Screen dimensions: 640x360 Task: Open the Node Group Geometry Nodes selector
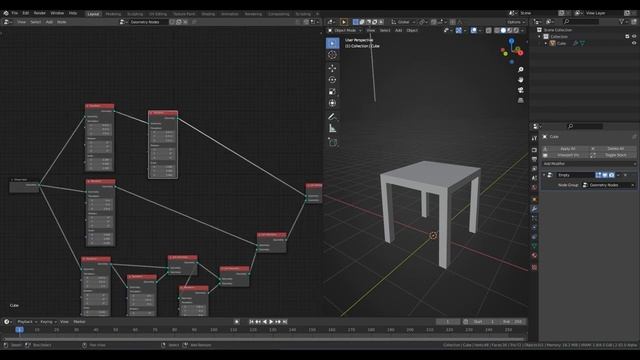click(608, 185)
